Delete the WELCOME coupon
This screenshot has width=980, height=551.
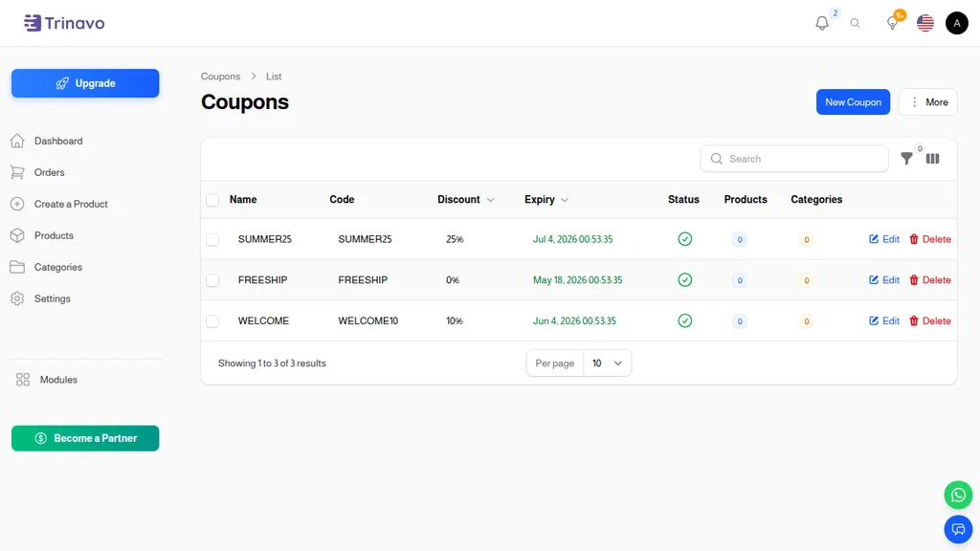(x=930, y=321)
